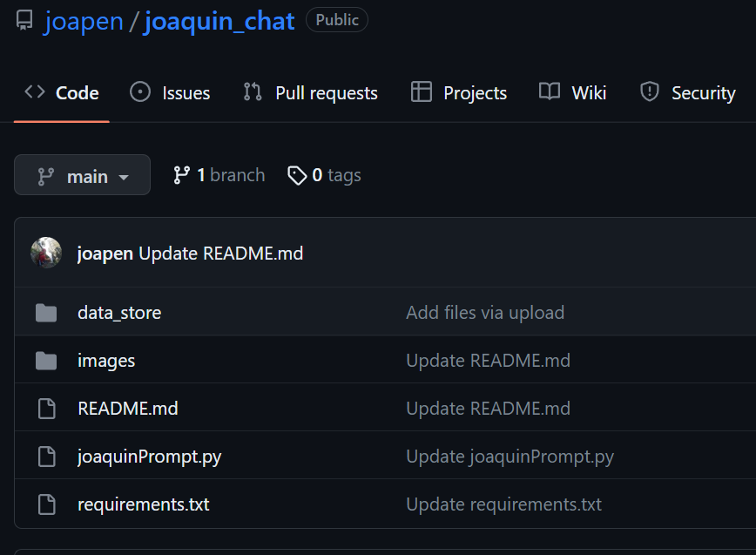Open the main branch dropdown

tap(83, 175)
